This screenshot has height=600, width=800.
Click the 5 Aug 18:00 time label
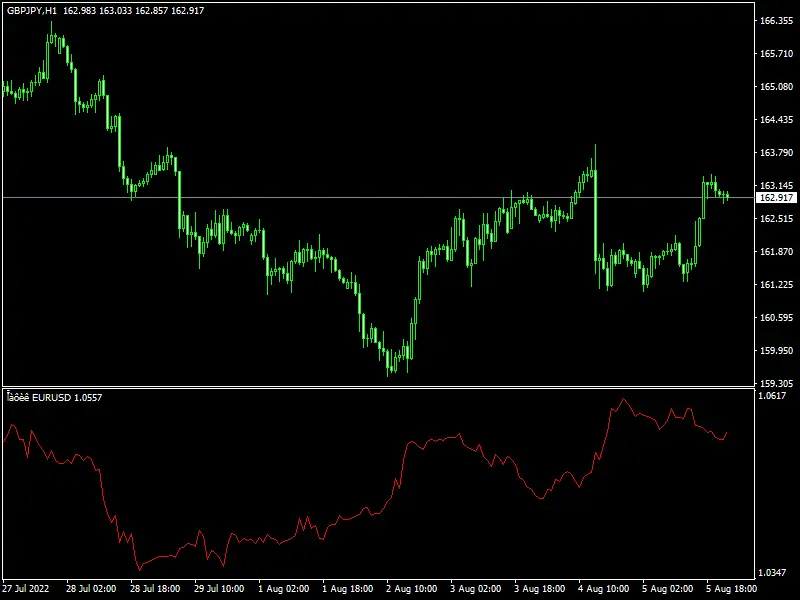[732, 588]
